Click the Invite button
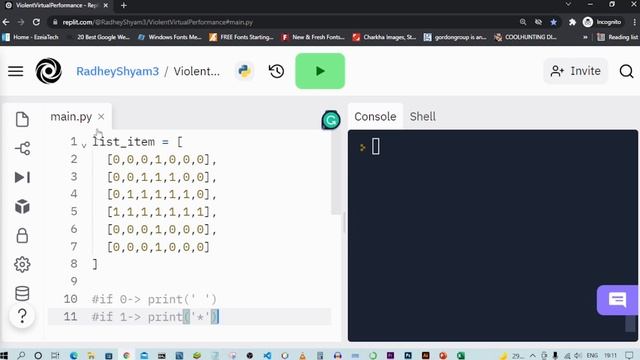 pyautogui.click(x=576, y=71)
